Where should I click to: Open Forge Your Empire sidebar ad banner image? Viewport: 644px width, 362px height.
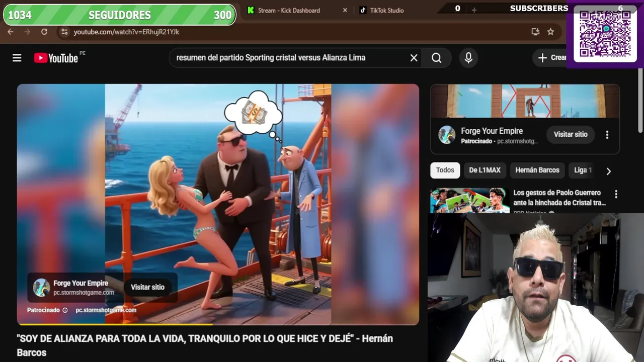[x=525, y=101]
